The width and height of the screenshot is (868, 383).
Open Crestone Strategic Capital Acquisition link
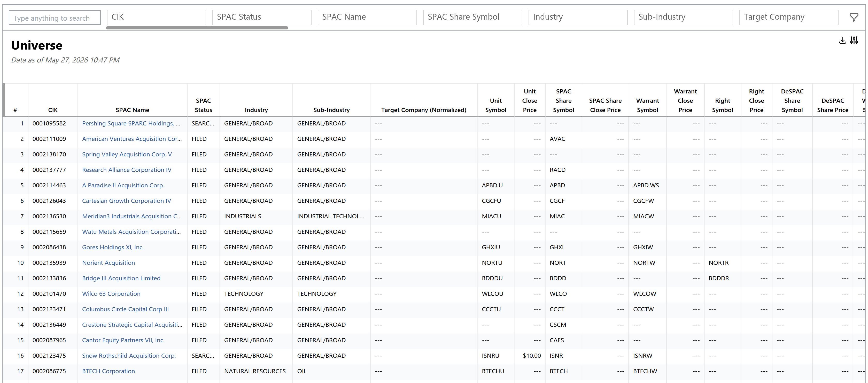132,325
